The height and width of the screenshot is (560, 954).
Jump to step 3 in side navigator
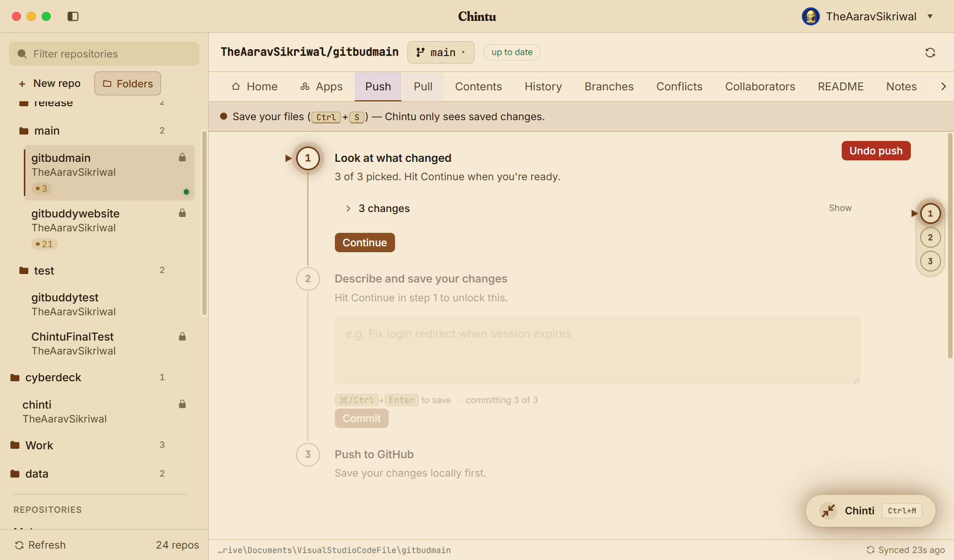[x=930, y=261]
